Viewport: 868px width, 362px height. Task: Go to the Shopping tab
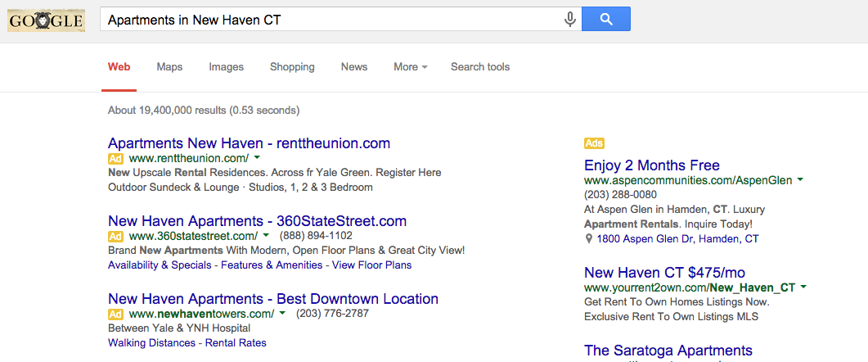pos(292,67)
